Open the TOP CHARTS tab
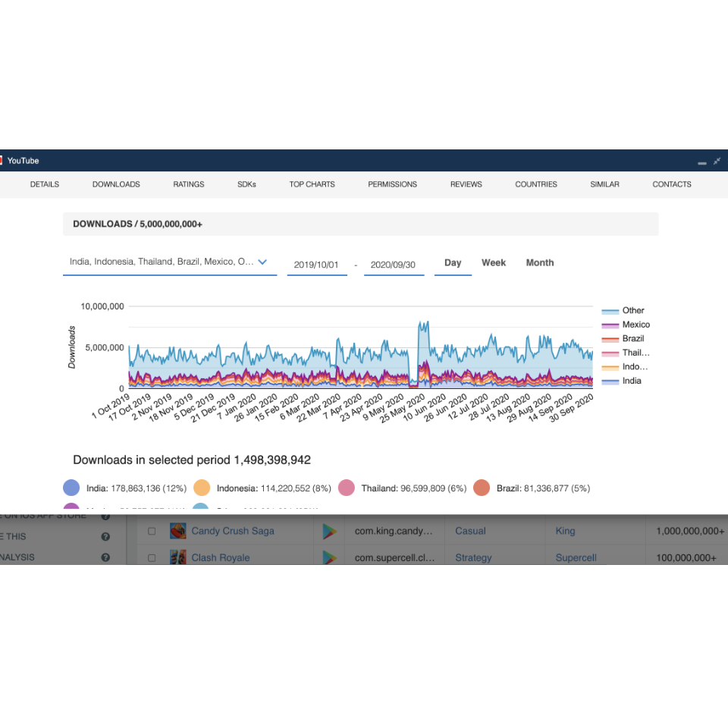 [312, 184]
